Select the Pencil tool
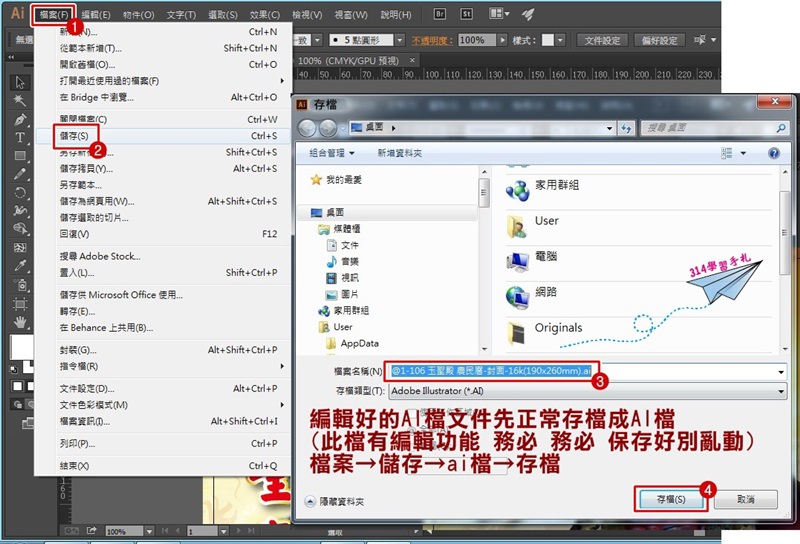 pyautogui.click(x=20, y=174)
